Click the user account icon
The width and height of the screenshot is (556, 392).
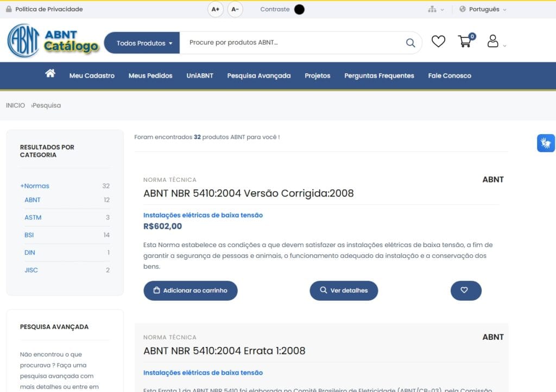492,41
